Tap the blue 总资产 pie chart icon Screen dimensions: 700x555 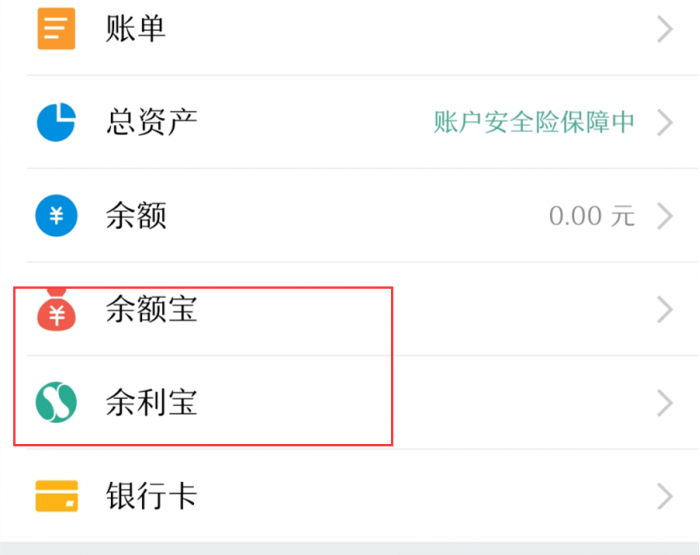click(x=56, y=122)
